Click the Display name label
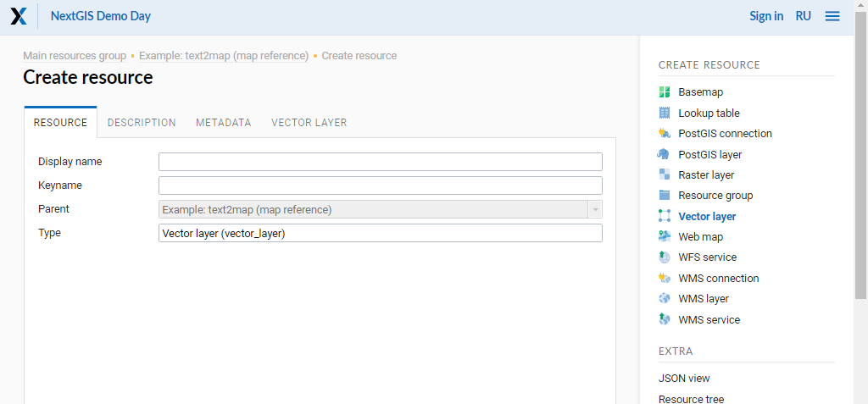The height and width of the screenshot is (404, 868). (x=70, y=162)
